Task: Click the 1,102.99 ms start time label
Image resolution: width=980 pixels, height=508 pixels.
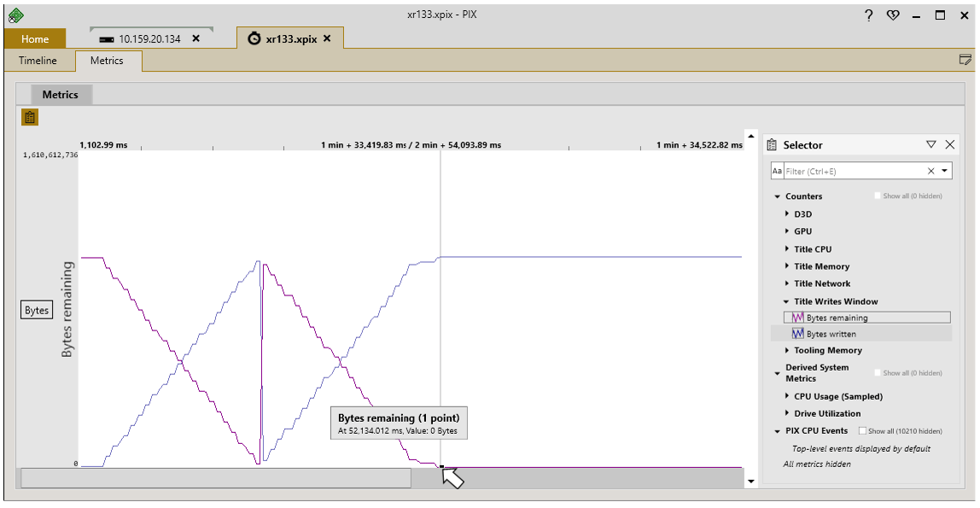Action: coord(103,145)
